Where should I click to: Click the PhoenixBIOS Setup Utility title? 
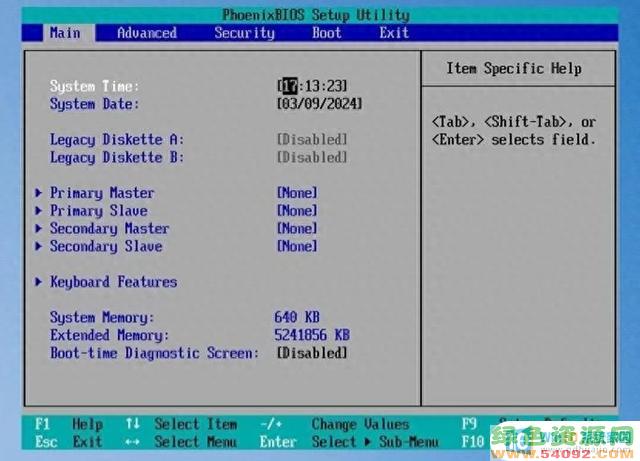pos(316,15)
